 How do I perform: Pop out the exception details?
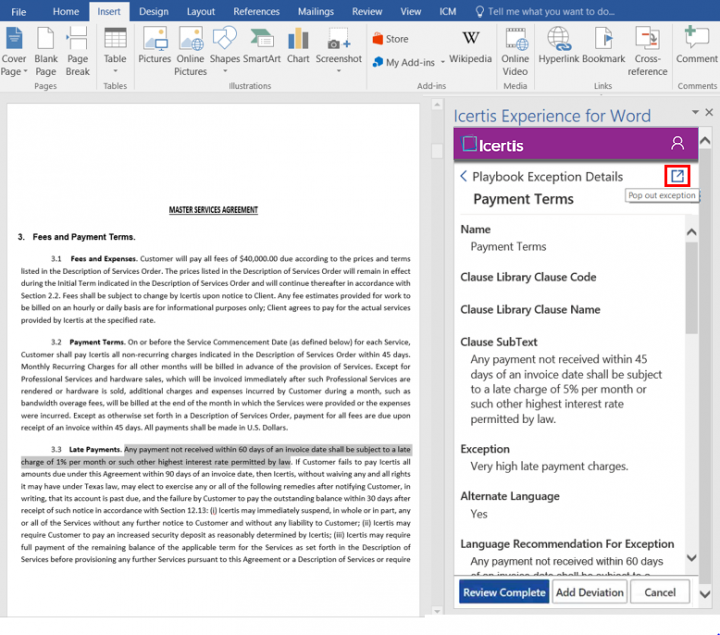(677, 176)
